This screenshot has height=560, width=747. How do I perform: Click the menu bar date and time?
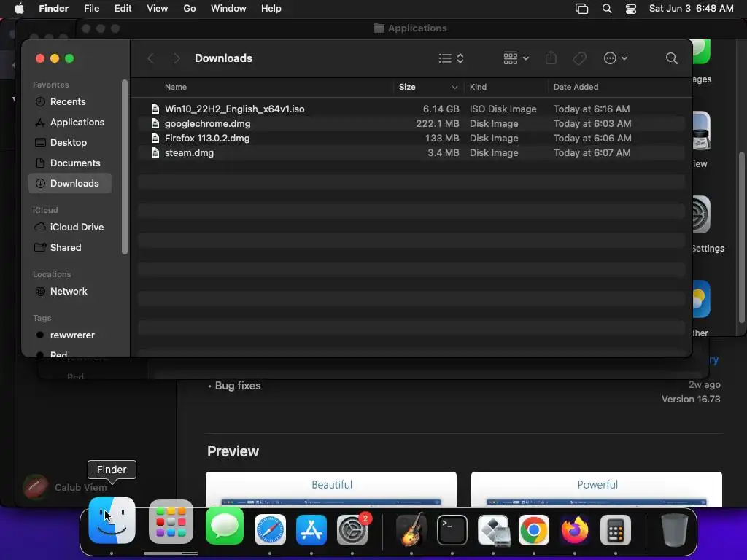pos(692,9)
